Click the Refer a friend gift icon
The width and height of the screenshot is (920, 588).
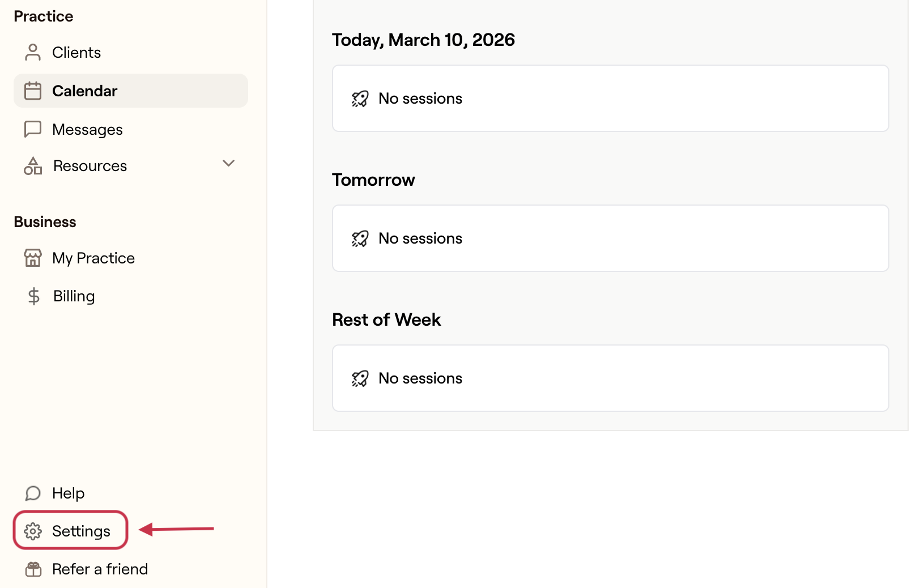33,569
